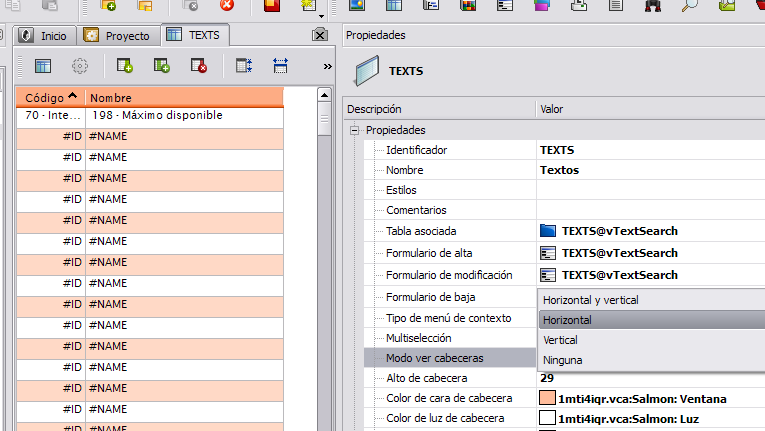
Task: Expand hidden toolbar items with double chevron
Action: [x=327, y=67]
